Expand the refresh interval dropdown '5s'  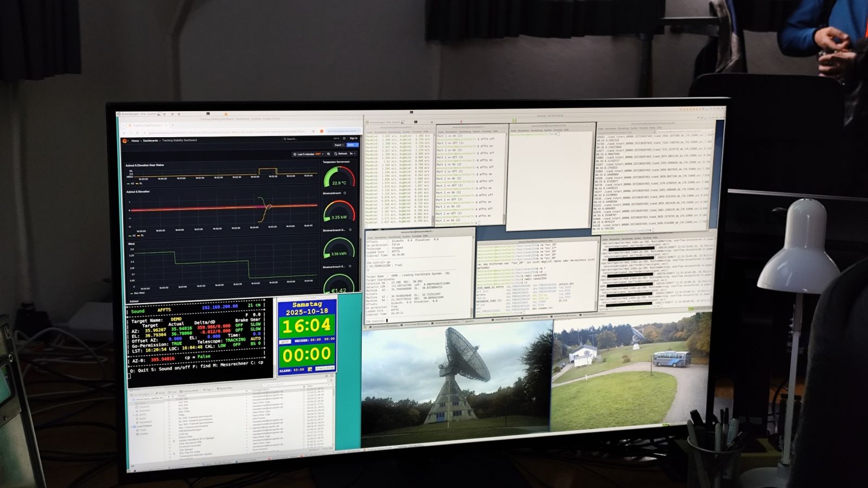[x=352, y=154]
